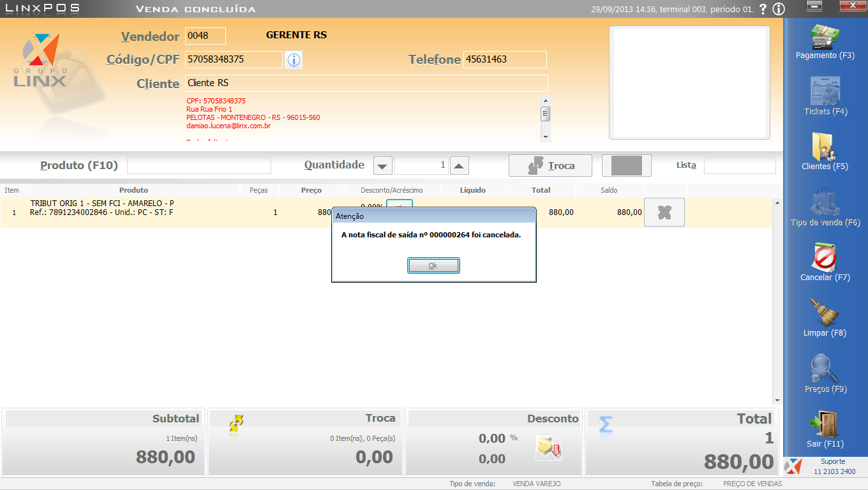
Task: Select Tipo de venda (F6) icon
Action: tap(825, 202)
